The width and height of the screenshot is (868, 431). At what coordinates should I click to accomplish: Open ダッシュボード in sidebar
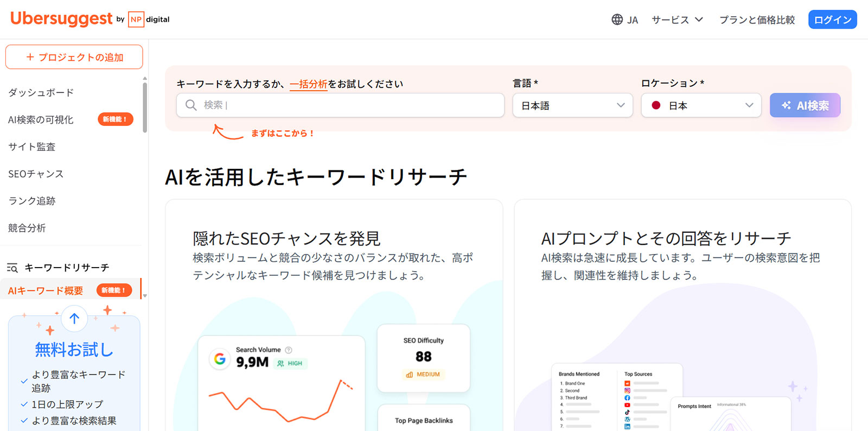coord(41,92)
